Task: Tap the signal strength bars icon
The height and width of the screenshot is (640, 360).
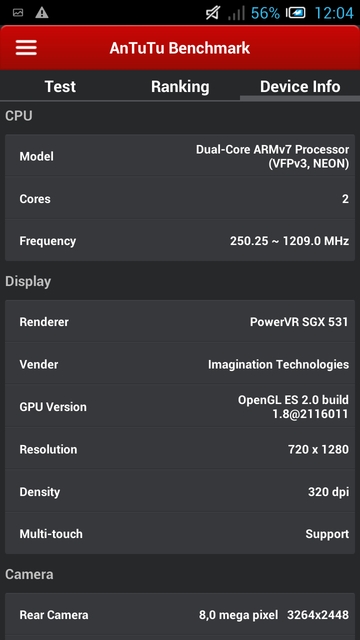Action: [x=236, y=13]
